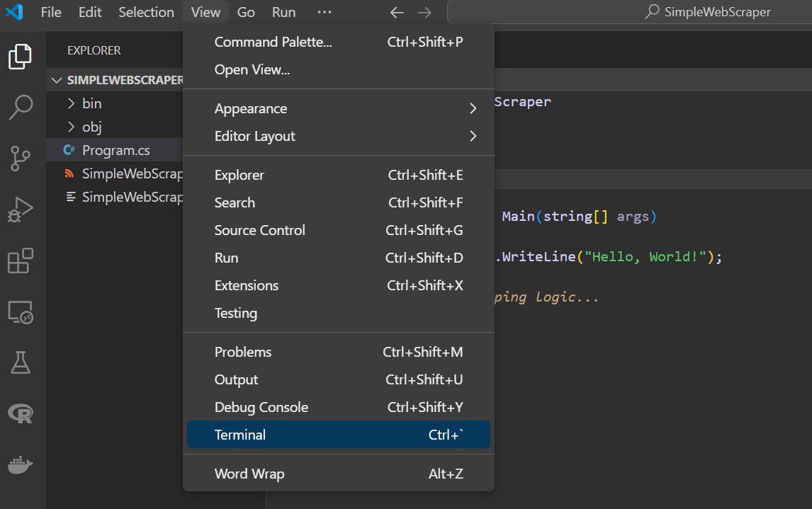Click the SimpleWebScraper title search field
Screen dimensions: 812x509
pos(630,12)
